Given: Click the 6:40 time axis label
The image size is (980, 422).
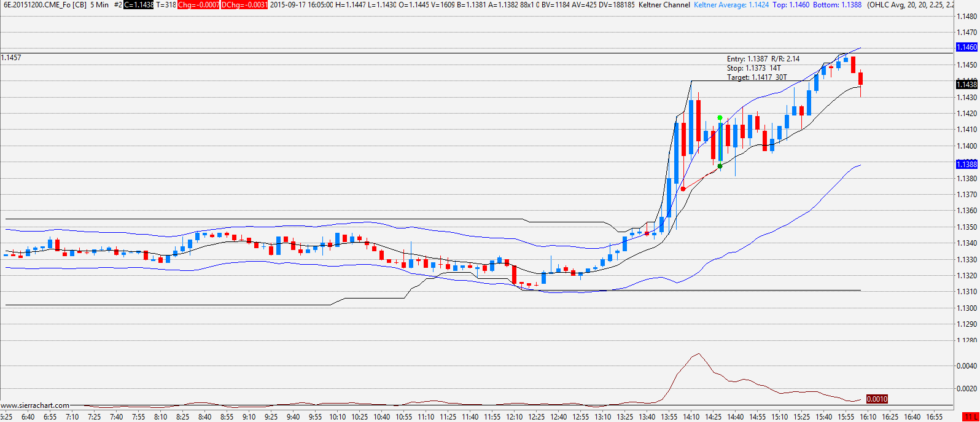Looking at the screenshot, I should tap(28, 417).
